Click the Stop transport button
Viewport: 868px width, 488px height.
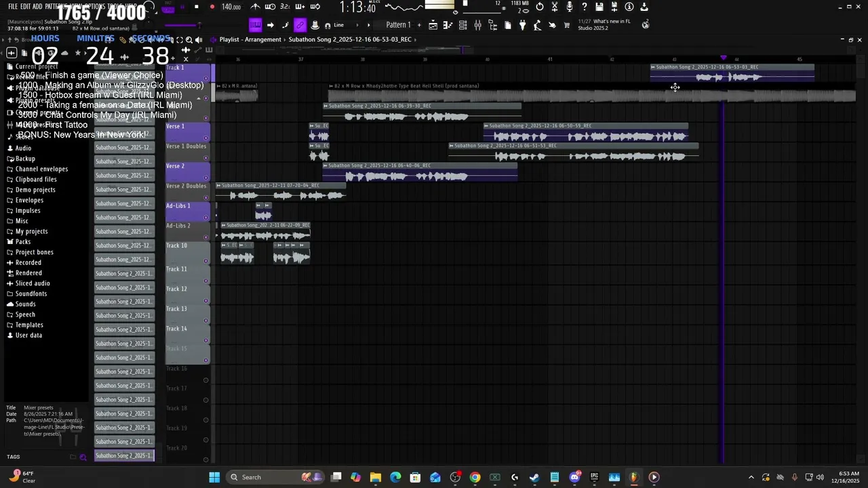tap(197, 7)
